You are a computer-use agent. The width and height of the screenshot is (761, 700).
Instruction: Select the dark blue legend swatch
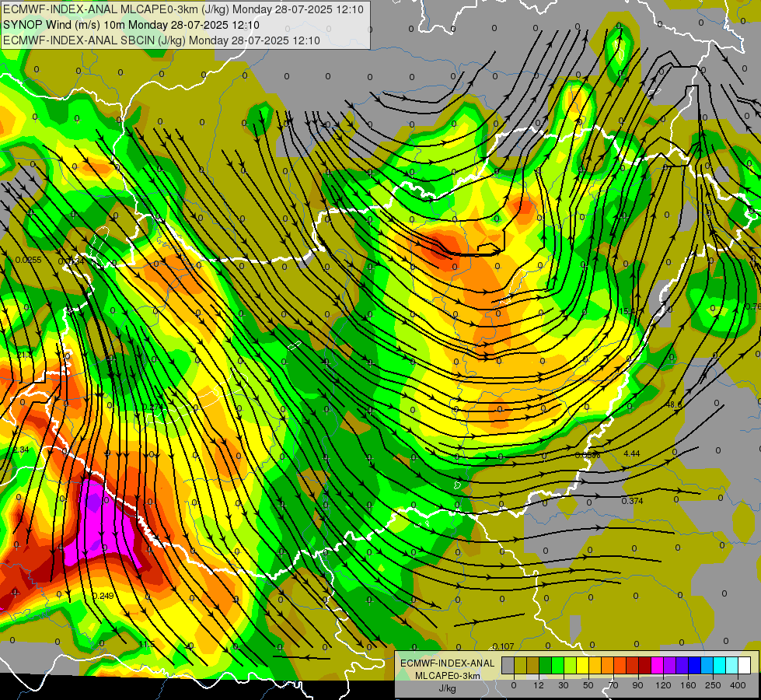tap(694, 665)
